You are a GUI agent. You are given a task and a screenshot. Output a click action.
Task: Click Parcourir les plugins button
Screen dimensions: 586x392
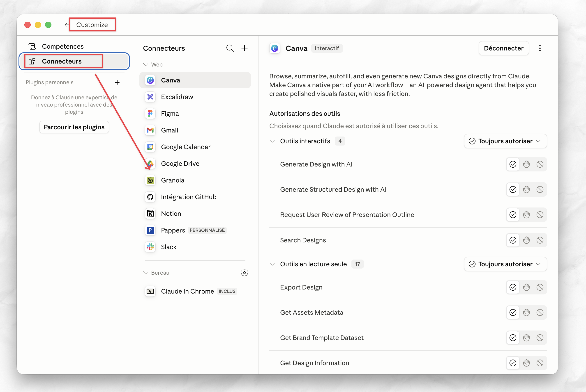[x=74, y=127]
